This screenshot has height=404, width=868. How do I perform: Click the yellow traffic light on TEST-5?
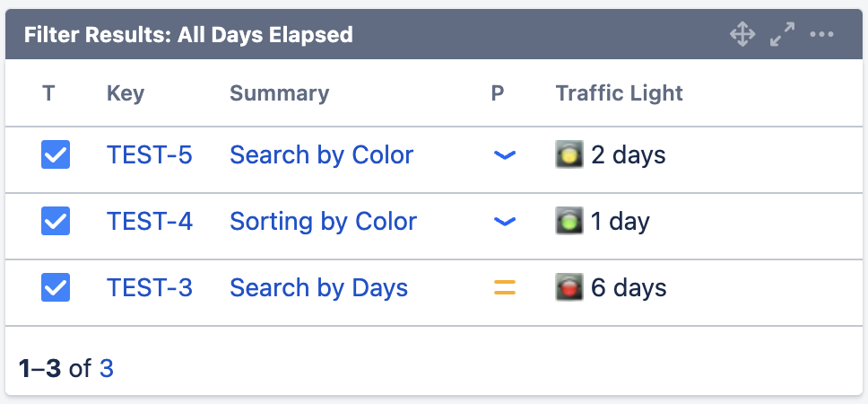(x=569, y=155)
